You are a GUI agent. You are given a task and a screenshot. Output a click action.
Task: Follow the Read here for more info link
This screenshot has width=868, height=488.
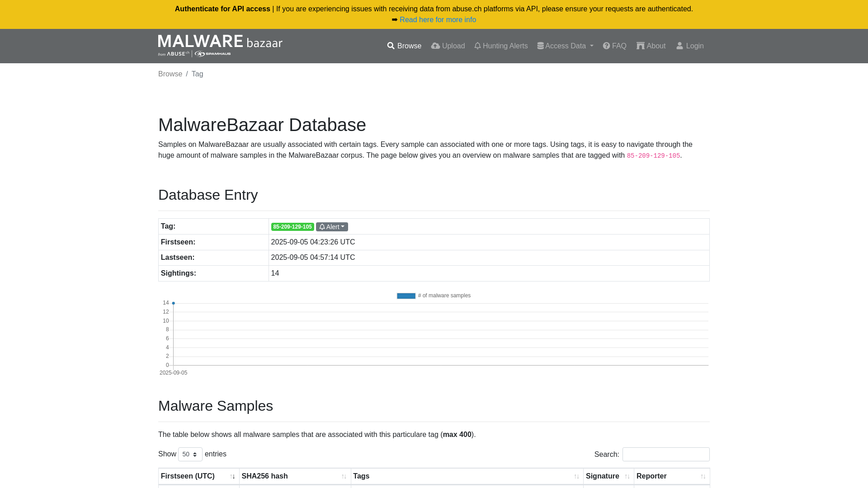pyautogui.click(x=438, y=20)
